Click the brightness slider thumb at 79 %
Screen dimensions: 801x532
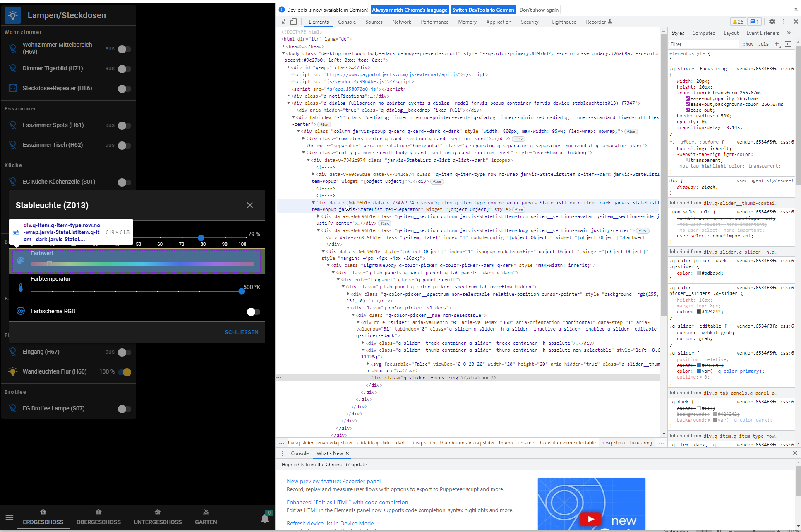[201, 238]
